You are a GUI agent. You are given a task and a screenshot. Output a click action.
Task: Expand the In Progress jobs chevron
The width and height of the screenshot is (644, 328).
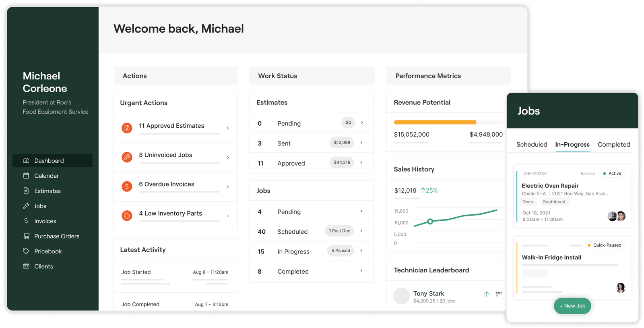[x=361, y=251]
